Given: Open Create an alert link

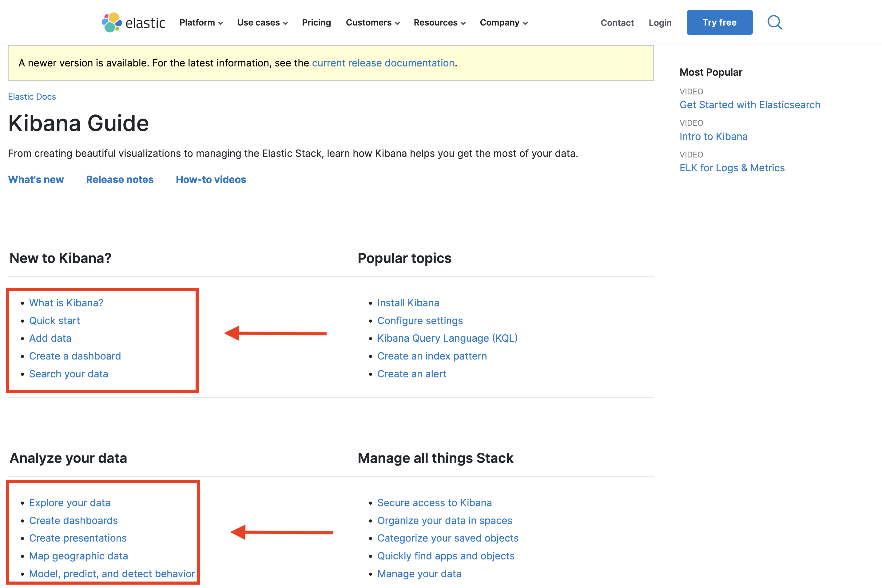Looking at the screenshot, I should (412, 374).
